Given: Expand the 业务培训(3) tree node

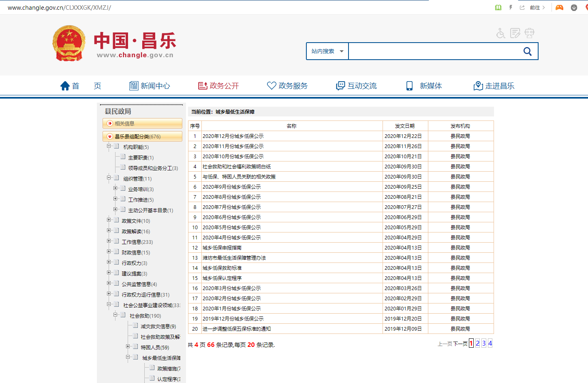Looking at the screenshot, I should pyautogui.click(x=115, y=188).
